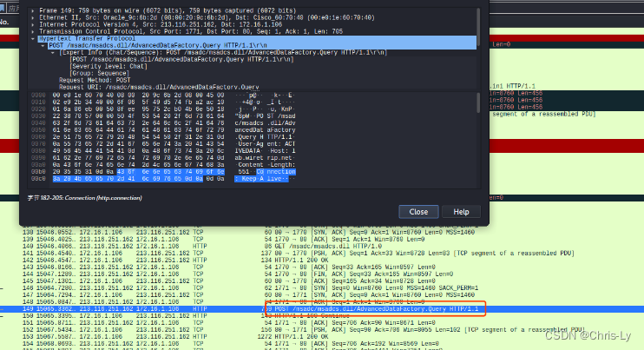Expand the Frame 149 tree node
The height and width of the screenshot is (350, 644).
pyautogui.click(x=33, y=11)
